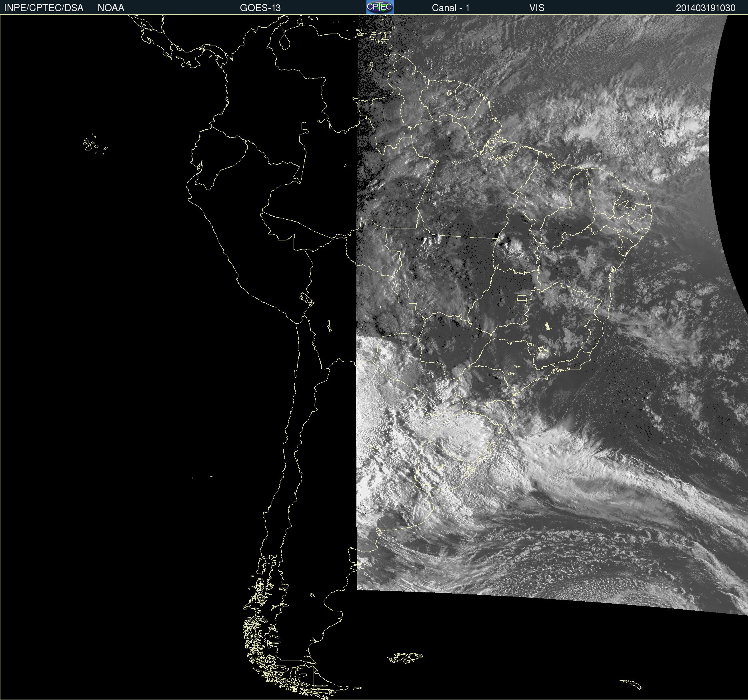Click the NOAA label in the header

point(111,8)
